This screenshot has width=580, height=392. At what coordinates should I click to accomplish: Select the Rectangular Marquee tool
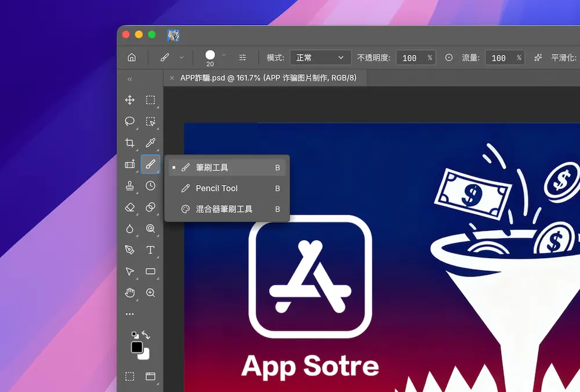coord(151,100)
